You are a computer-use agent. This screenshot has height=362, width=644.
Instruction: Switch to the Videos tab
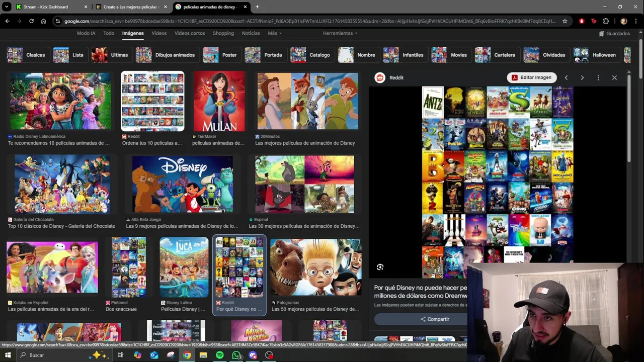(159, 33)
